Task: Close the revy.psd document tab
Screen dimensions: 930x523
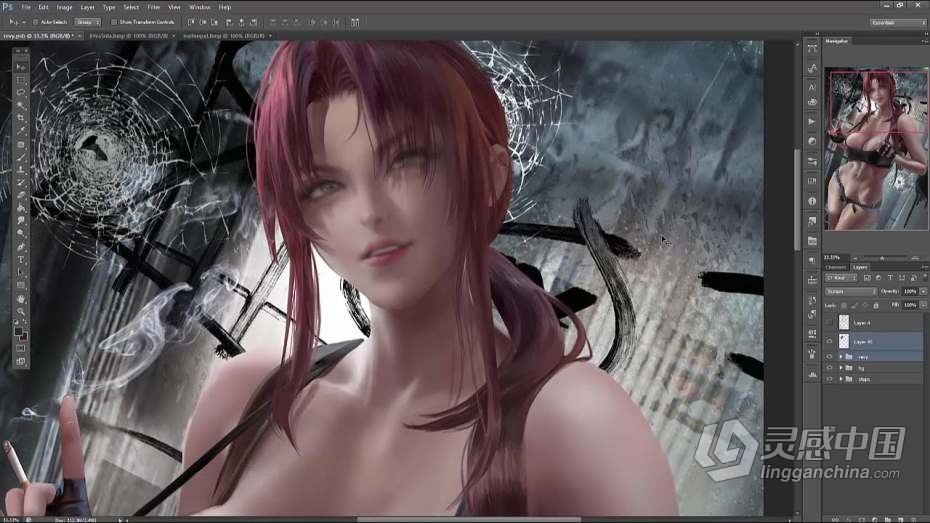Action: (x=79, y=36)
